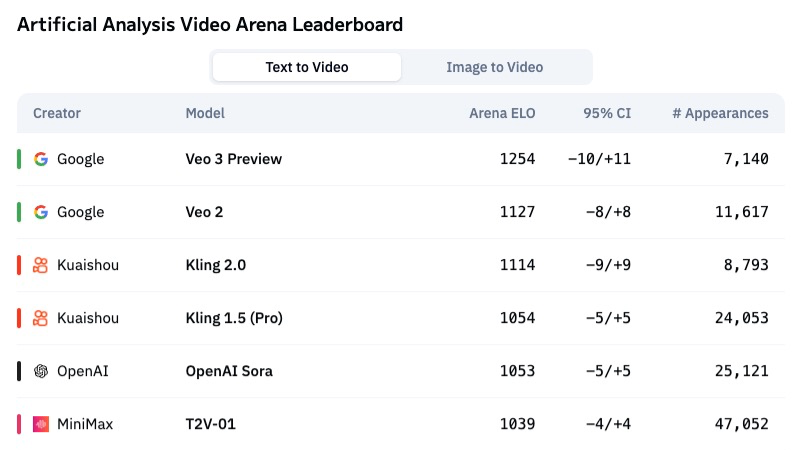Image resolution: width=800 pixels, height=450 pixels.
Task: Switch to the Text to Video tab
Action: click(307, 67)
